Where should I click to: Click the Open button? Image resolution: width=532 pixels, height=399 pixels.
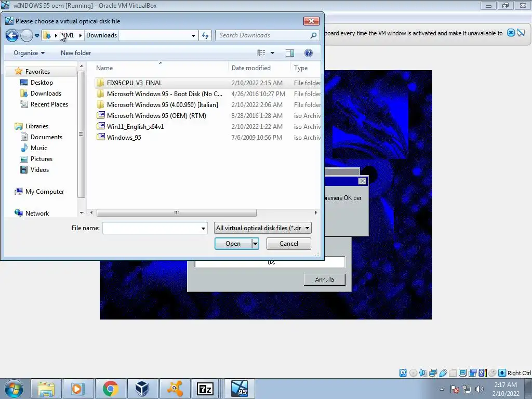[233, 244]
